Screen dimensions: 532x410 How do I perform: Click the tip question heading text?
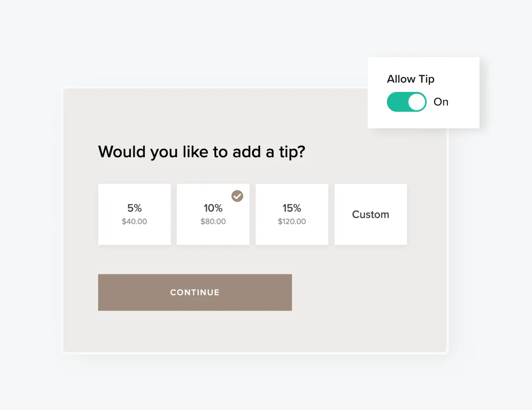pyautogui.click(x=201, y=152)
